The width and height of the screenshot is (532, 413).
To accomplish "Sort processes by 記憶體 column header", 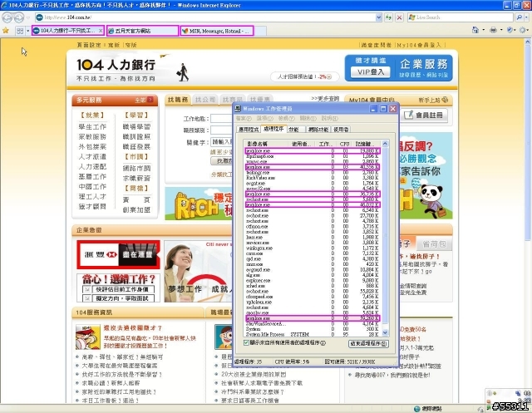I will point(366,144).
